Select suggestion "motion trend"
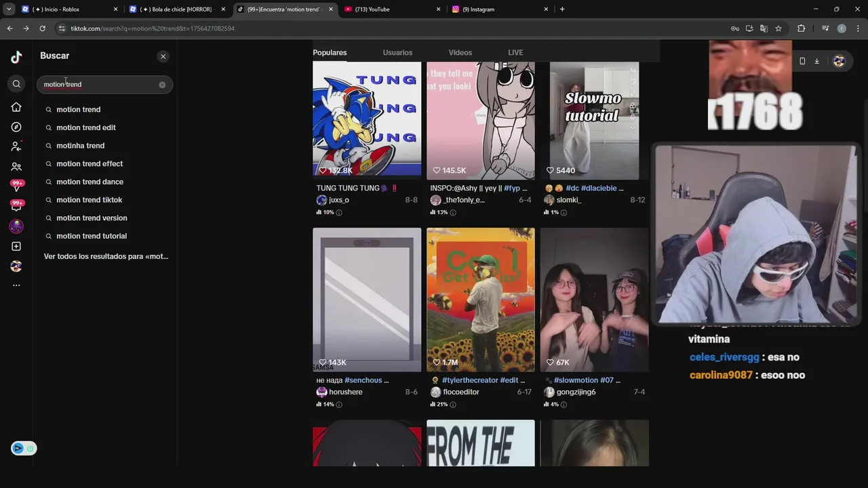The width and height of the screenshot is (868, 488). pos(78,109)
